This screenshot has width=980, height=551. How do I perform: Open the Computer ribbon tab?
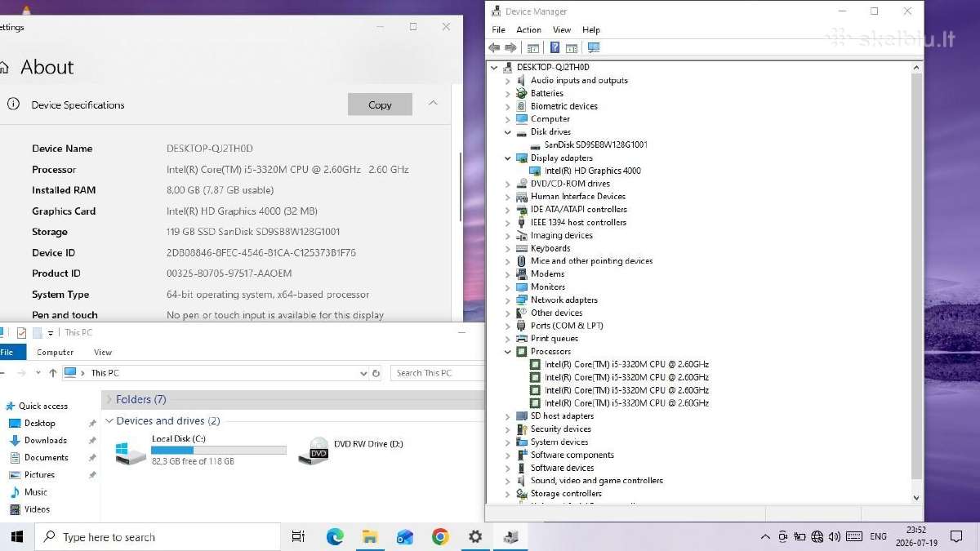pos(56,352)
